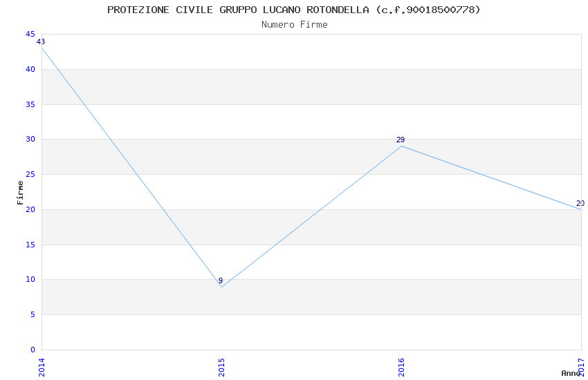
Task: Click the Numero Firme subtitle
Action: coord(294,25)
